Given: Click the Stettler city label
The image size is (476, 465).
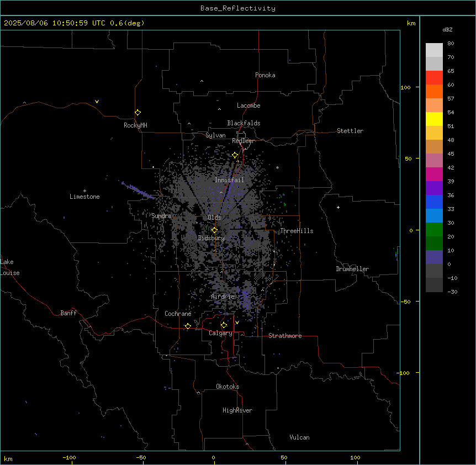Looking at the screenshot, I should click(x=350, y=131).
